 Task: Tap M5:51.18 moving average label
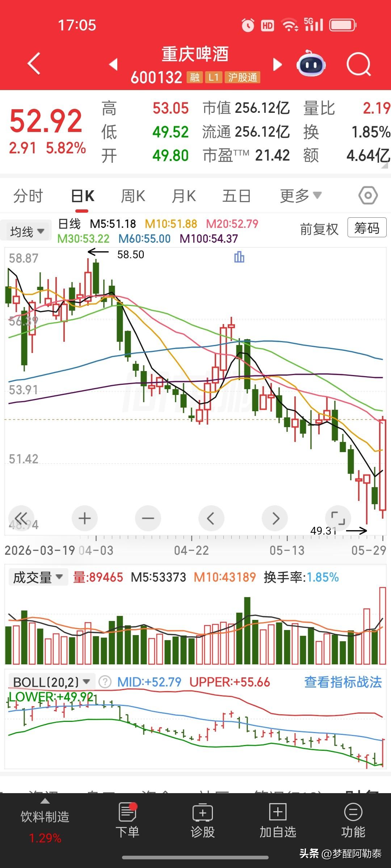113,224
